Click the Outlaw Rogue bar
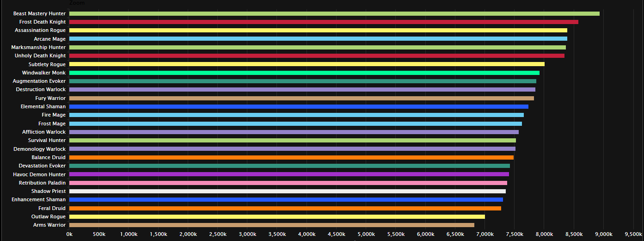Image resolution: width=644 pixels, height=241 pixels. pyautogui.click(x=277, y=216)
